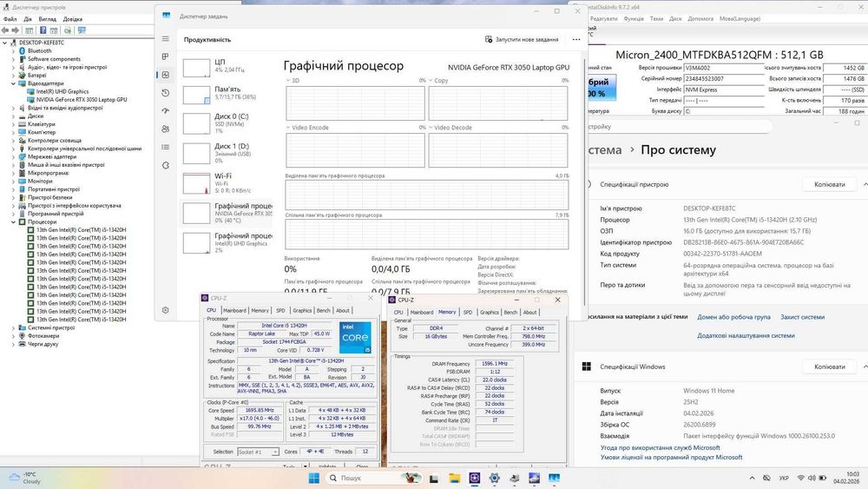This screenshot has height=489, width=868.
Task: Click Запустити нове завдання button
Action: pos(522,39)
